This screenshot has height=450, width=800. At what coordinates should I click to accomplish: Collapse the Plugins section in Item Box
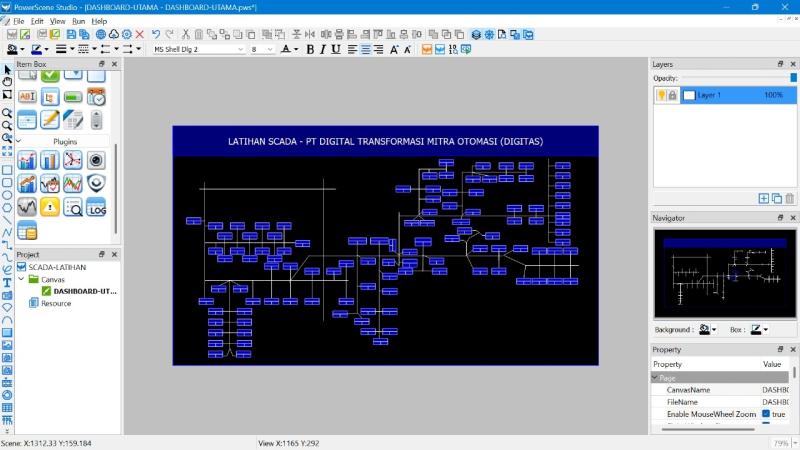point(18,142)
